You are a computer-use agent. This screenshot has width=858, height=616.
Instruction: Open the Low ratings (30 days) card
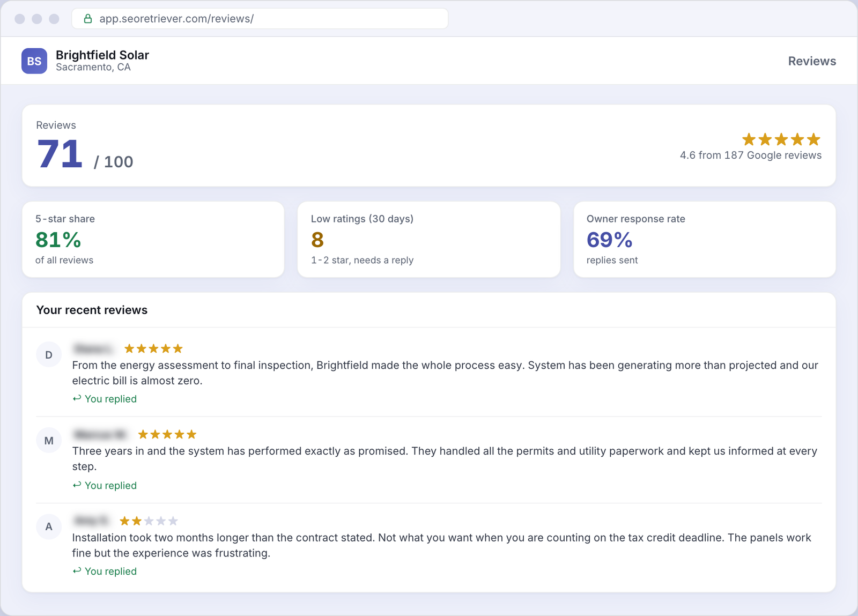(429, 240)
